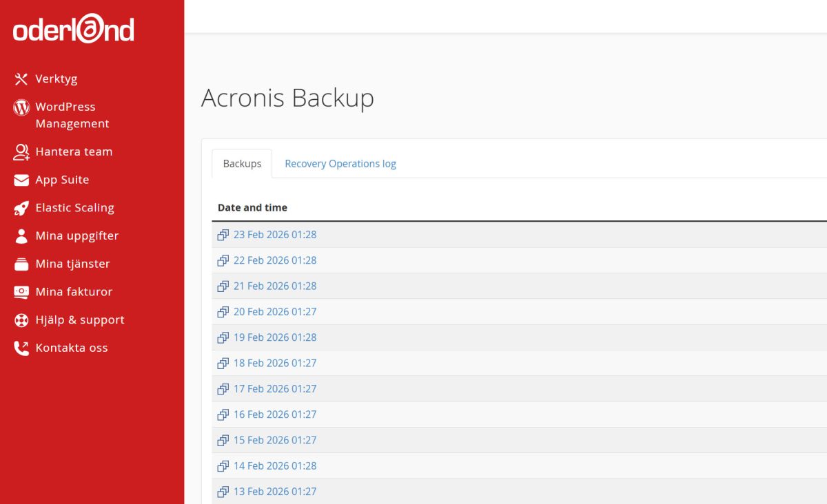Open App Suite from sidebar
Viewport: 827px width, 504px height.
coord(62,180)
